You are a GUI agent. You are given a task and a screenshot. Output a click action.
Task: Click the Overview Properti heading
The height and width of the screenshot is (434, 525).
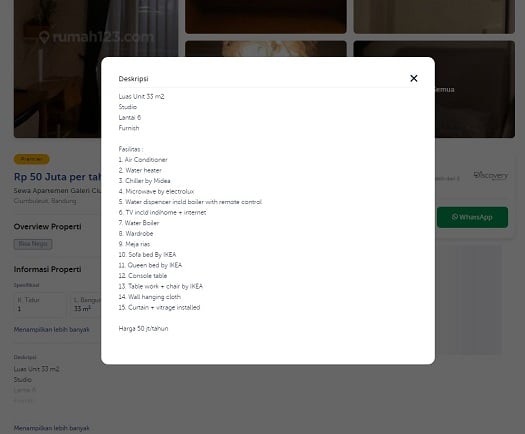(47, 227)
